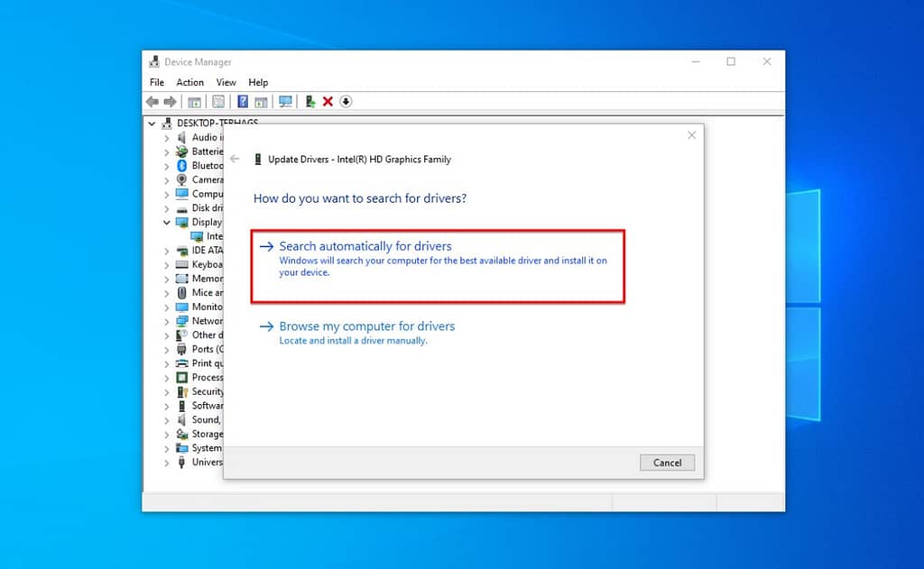The width and height of the screenshot is (924, 569).
Task: Open the Properties toolbar icon
Action: 218,102
